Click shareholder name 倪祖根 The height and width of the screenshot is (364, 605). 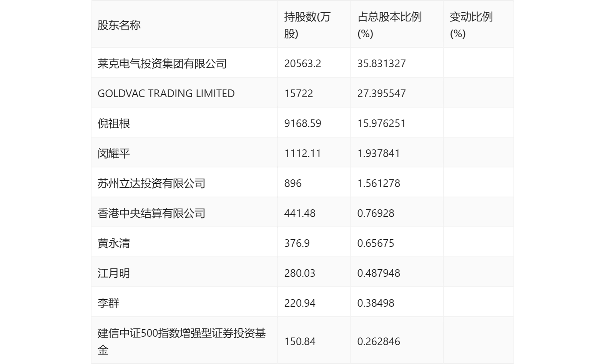pyautogui.click(x=114, y=124)
